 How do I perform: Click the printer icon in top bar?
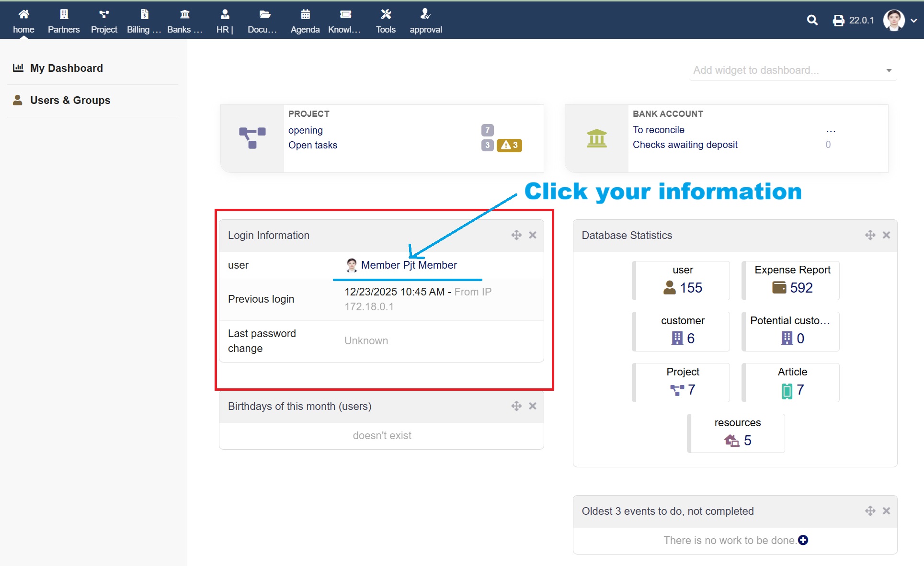pos(838,21)
